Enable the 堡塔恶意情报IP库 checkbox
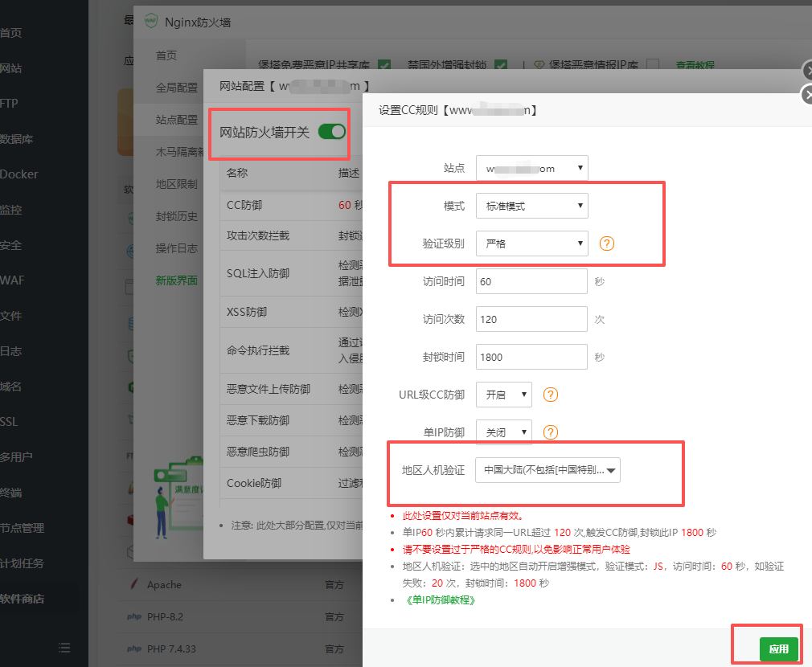Image resolution: width=812 pixels, height=667 pixels. (x=653, y=65)
